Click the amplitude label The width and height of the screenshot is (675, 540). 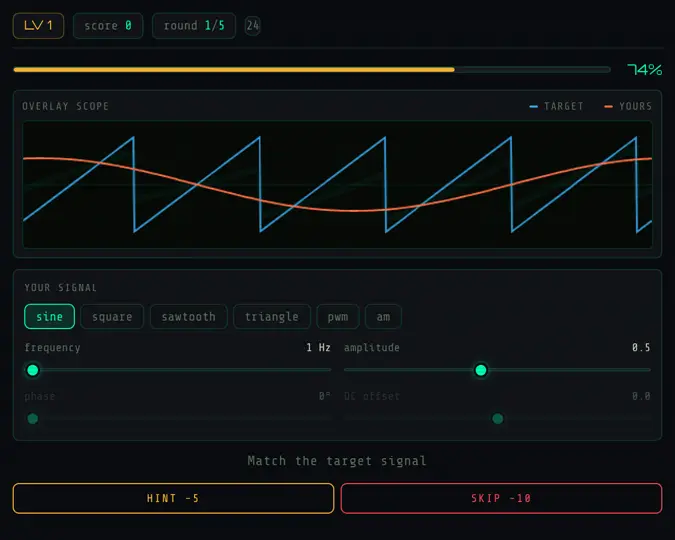point(372,348)
